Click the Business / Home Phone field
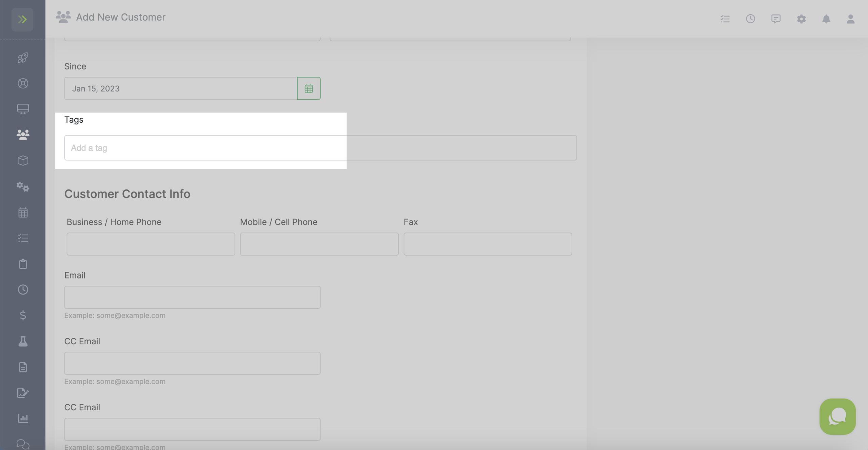 point(151,244)
